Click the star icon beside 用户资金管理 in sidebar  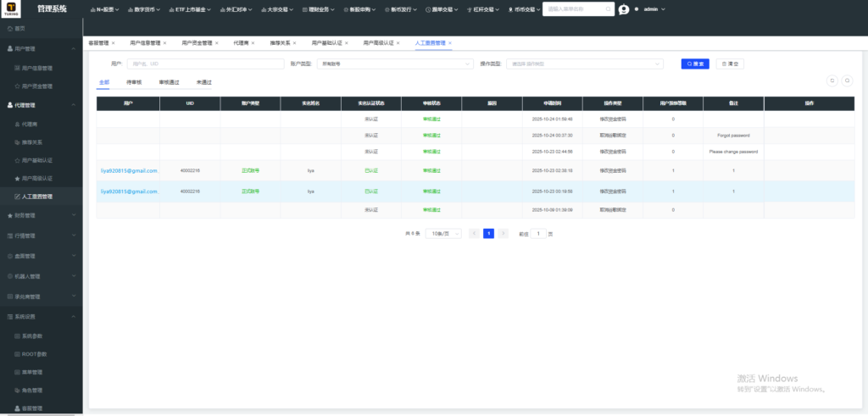[x=17, y=86]
